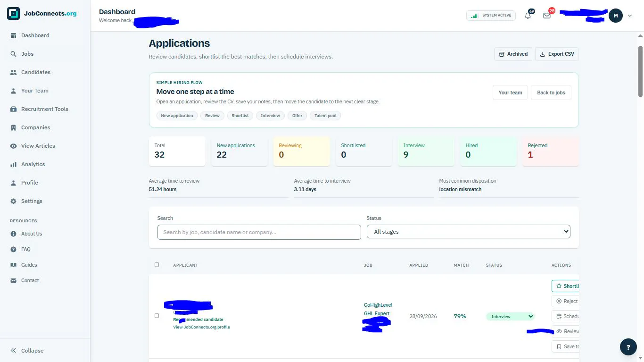This screenshot has width=644, height=362.
Task: Click the System Active signal indicator
Action: click(491, 16)
